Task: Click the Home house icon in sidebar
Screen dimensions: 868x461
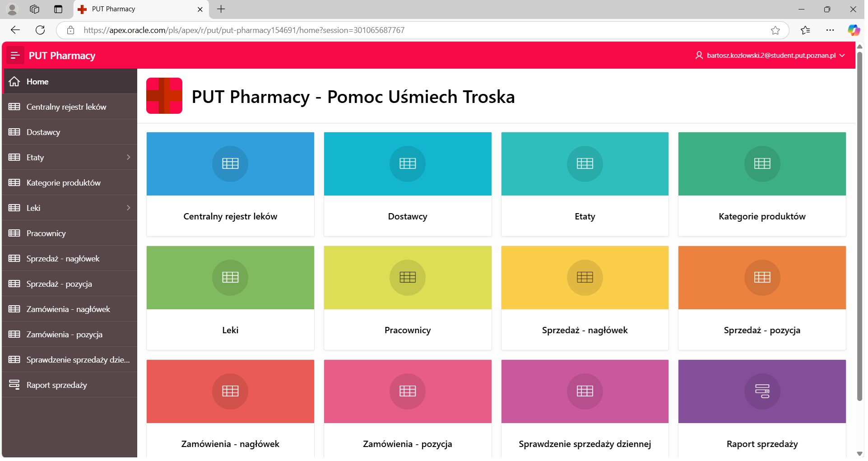Action: [x=14, y=82]
